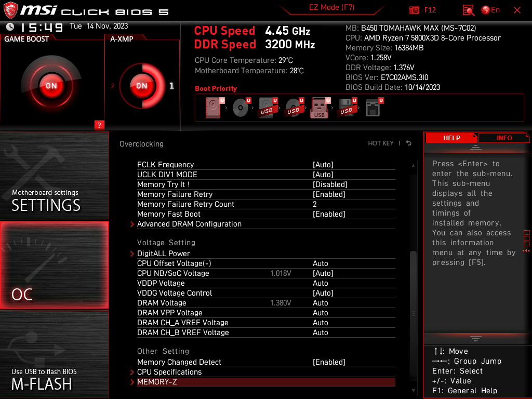Image resolution: width=532 pixels, height=399 pixels.
Task: Select A-XMP profile 2
Action: pyautogui.click(x=112, y=86)
